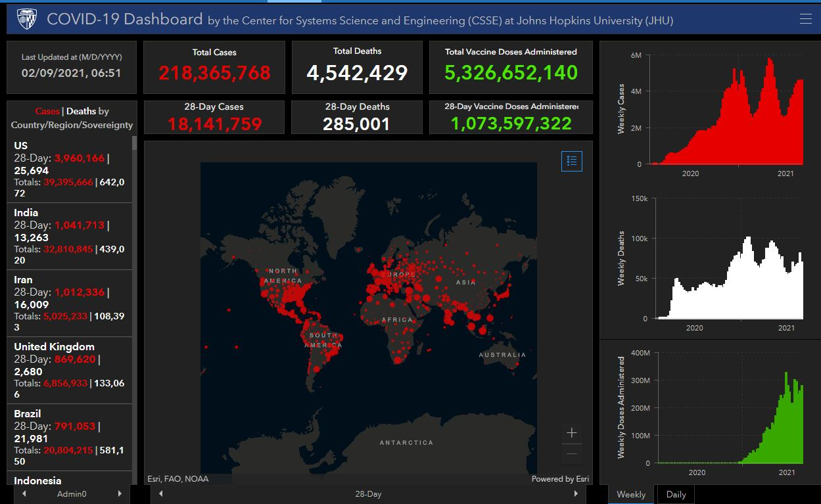The width and height of the screenshot is (821, 504).
Task: Click the COVID-19 Dashboard title
Action: [x=125, y=19]
